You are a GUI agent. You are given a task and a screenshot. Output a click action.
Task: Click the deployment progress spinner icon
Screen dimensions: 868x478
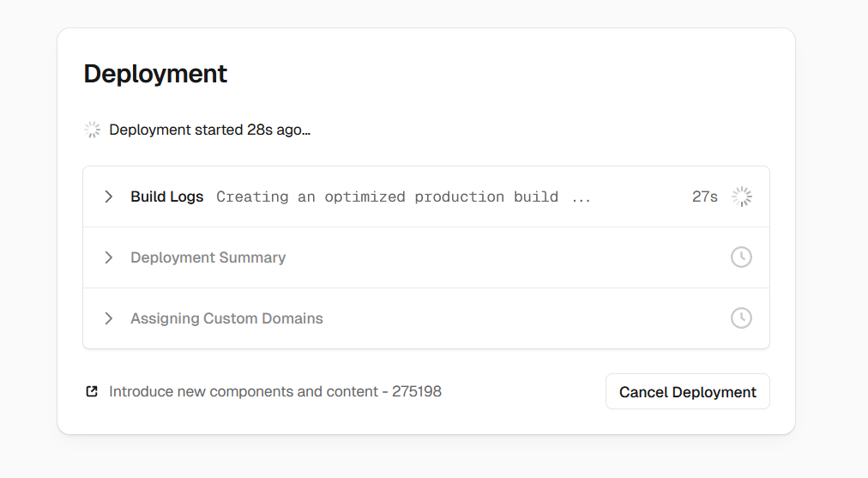92,130
